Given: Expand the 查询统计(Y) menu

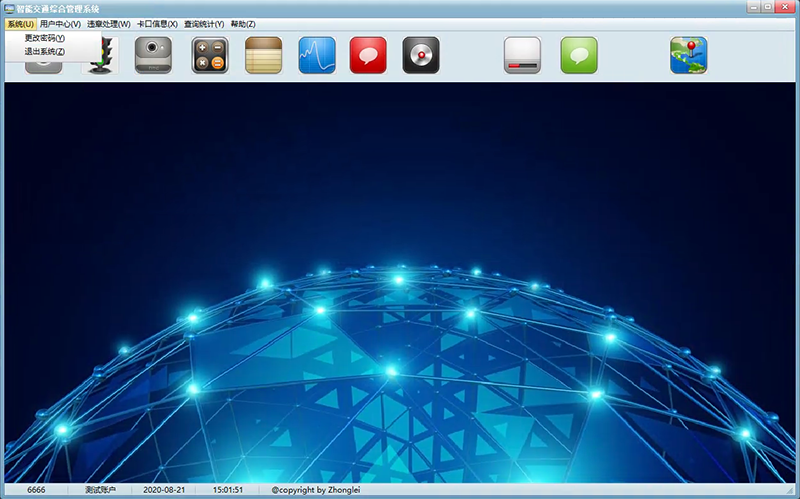Looking at the screenshot, I should [x=205, y=24].
